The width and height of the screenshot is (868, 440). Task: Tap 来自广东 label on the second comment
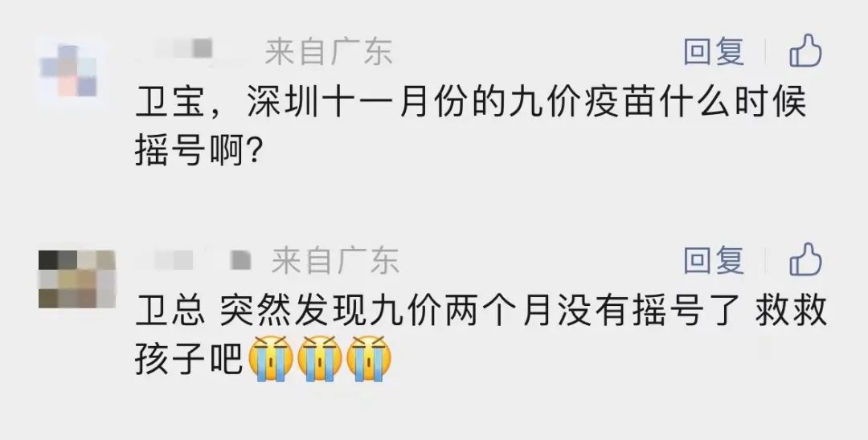335,260
